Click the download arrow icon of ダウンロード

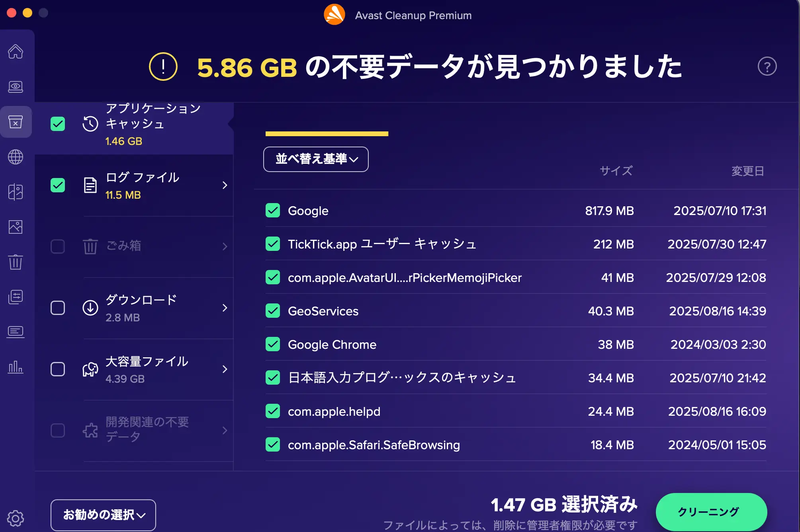coord(90,308)
